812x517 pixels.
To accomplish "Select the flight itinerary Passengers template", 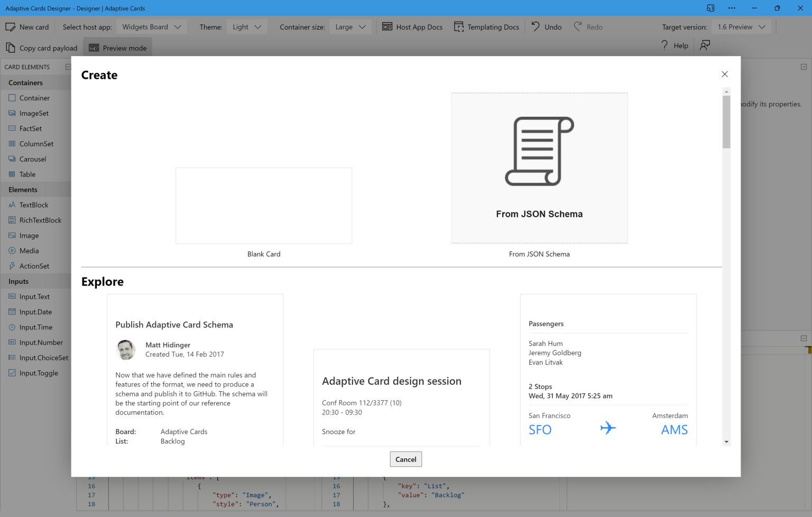I will [608, 370].
